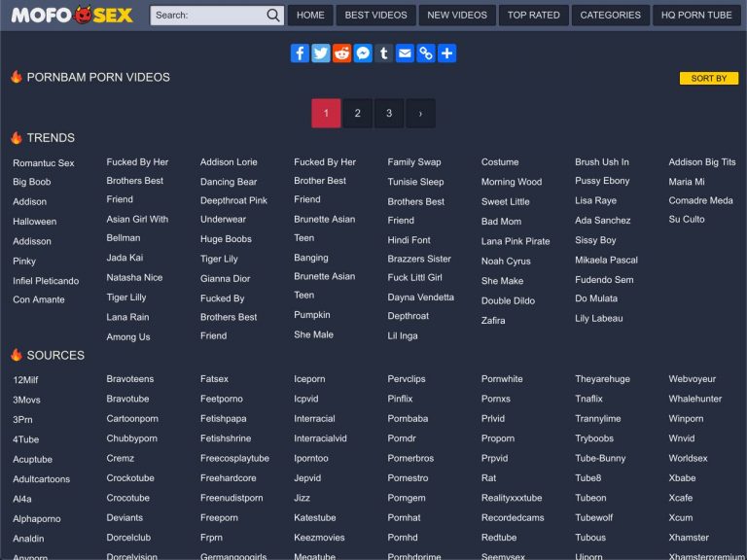747x560 pixels.
Task: Go to HOME in navigation
Action: 310,16
